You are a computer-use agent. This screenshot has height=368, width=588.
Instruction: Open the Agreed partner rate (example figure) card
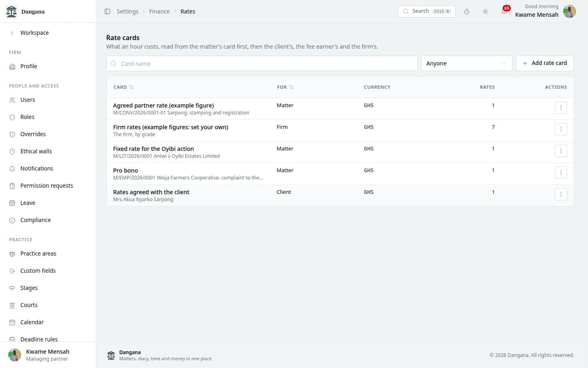[163, 105]
